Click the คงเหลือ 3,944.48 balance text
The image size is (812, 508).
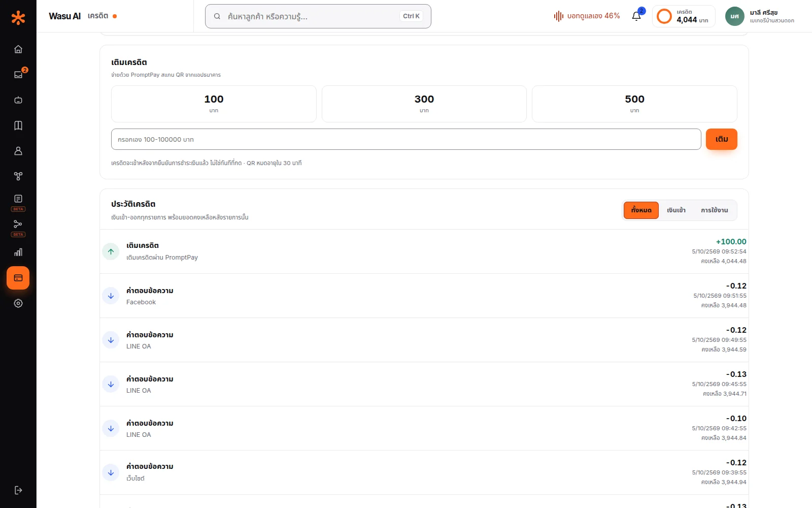click(x=724, y=305)
